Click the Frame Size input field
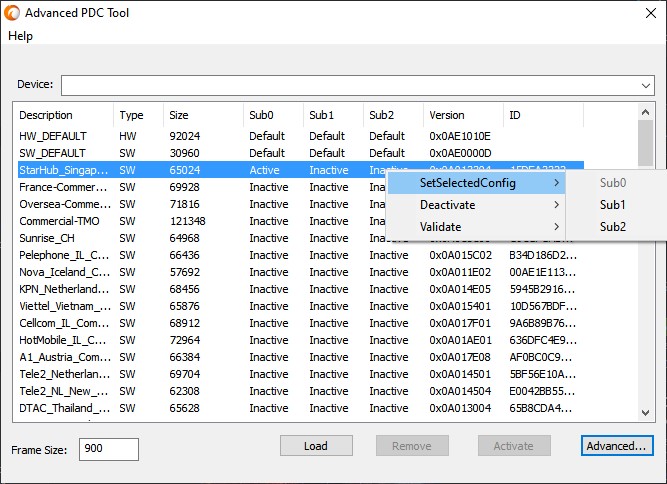 (108, 449)
